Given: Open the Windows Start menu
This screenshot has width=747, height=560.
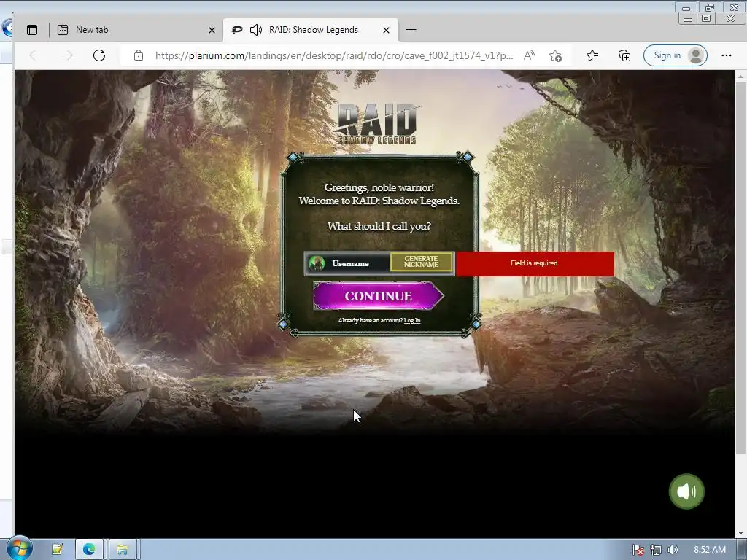Looking at the screenshot, I should point(19,548).
